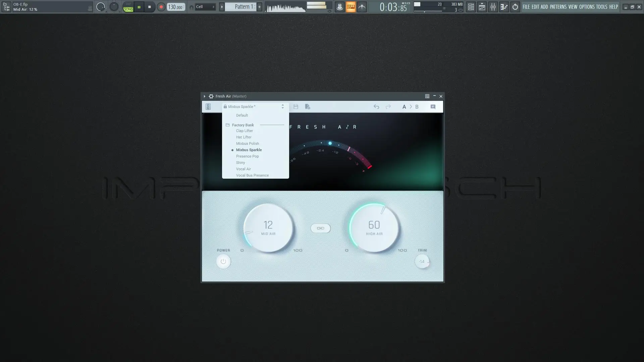The width and height of the screenshot is (644, 362).
Task: Click the undo arrow in Fresh Air
Action: (376, 107)
